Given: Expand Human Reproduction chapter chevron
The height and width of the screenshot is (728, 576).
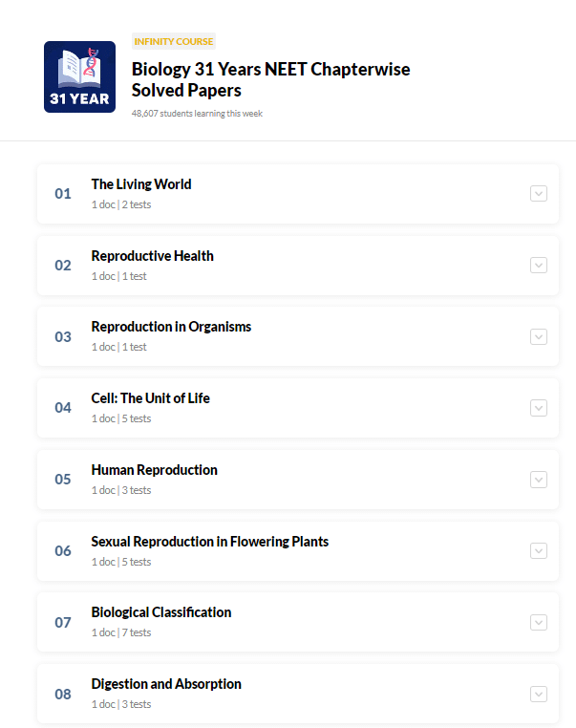Looking at the screenshot, I should pos(539,480).
